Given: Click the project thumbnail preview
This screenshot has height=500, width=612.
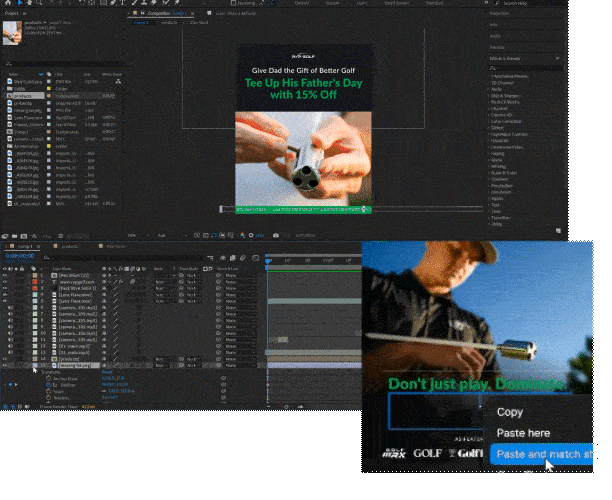Looking at the screenshot, I should coord(13,35).
